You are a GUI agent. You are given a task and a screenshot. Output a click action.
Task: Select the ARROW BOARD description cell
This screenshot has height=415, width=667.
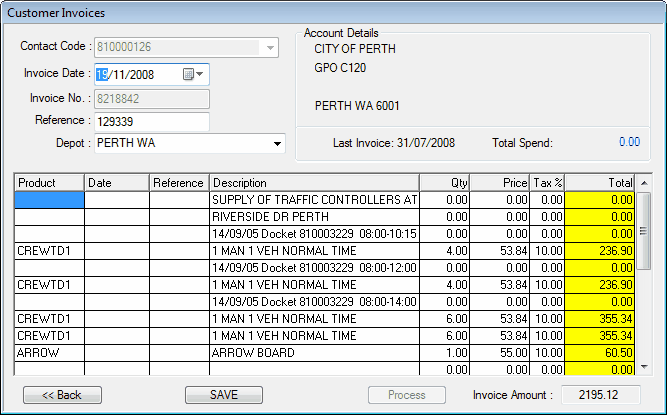[x=314, y=353]
